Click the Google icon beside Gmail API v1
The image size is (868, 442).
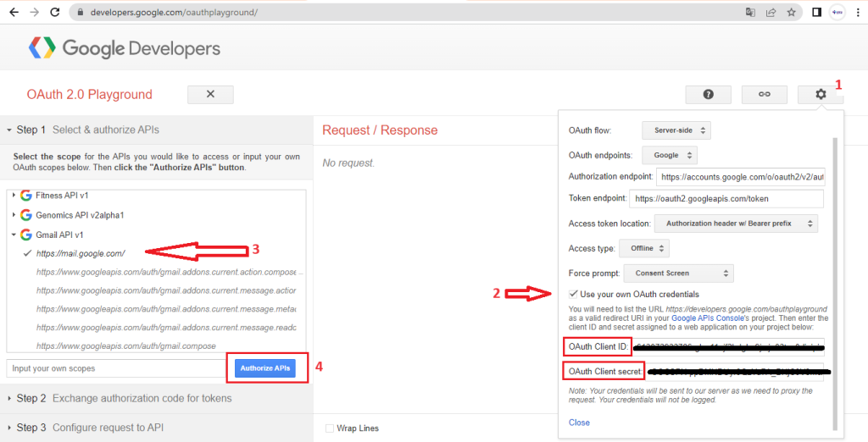[26, 235]
